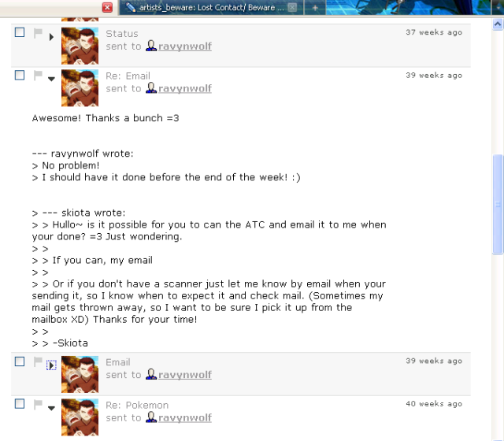Open ravynwolf link in Re: Email message
The height and width of the screenshot is (441, 504).
tap(185, 88)
